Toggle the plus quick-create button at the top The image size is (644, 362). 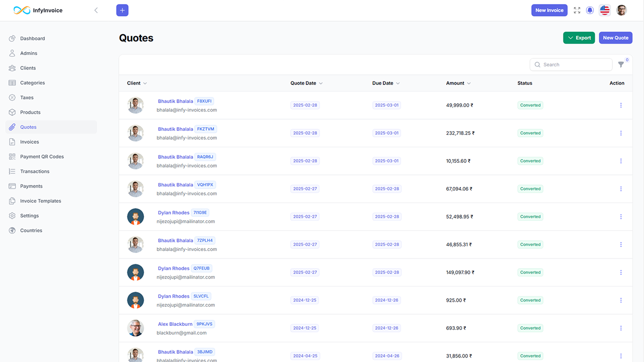[x=122, y=10]
